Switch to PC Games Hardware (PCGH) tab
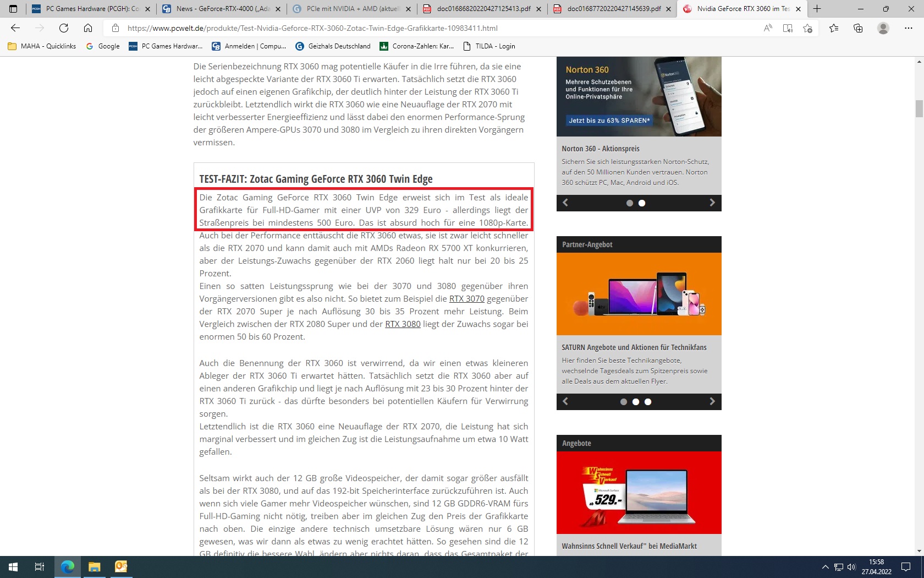This screenshot has height=578, width=924. coord(91,9)
